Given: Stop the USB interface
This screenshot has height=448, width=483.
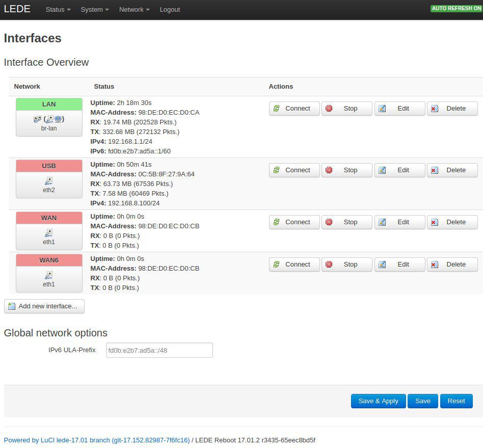Looking at the screenshot, I should 347,170.
